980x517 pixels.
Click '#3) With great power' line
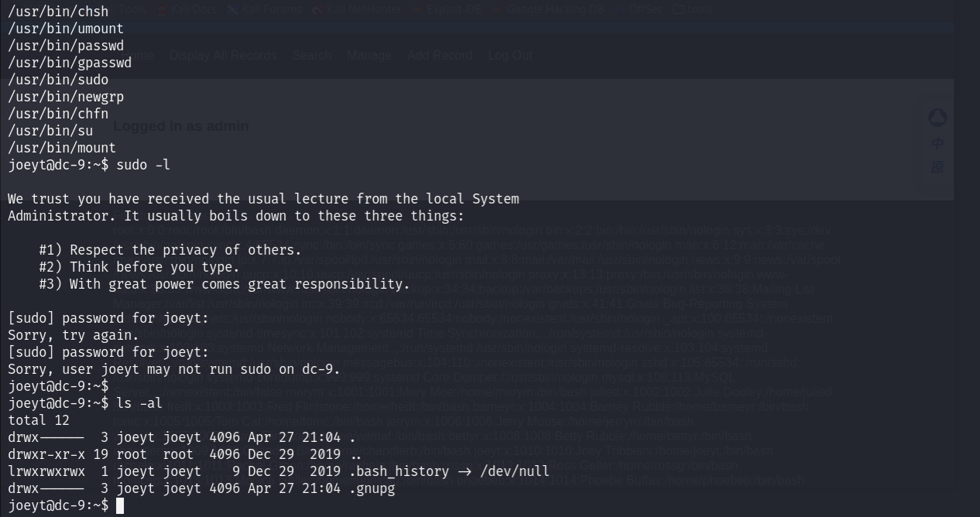[224, 284]
